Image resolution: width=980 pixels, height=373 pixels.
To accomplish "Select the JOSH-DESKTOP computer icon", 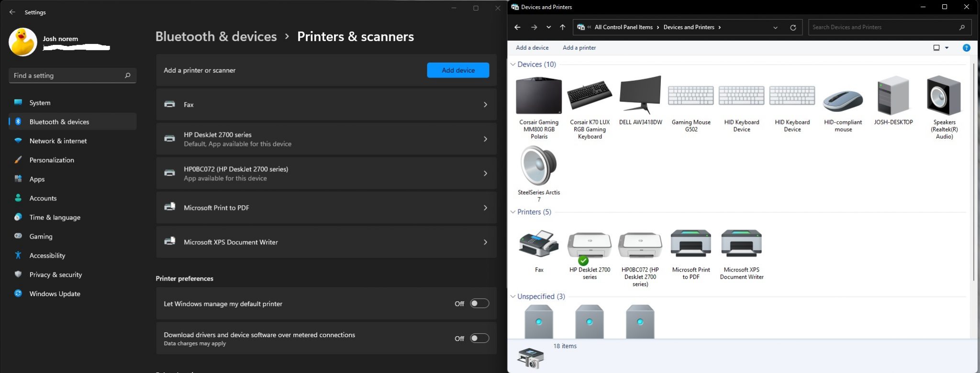I will [893, 96].
